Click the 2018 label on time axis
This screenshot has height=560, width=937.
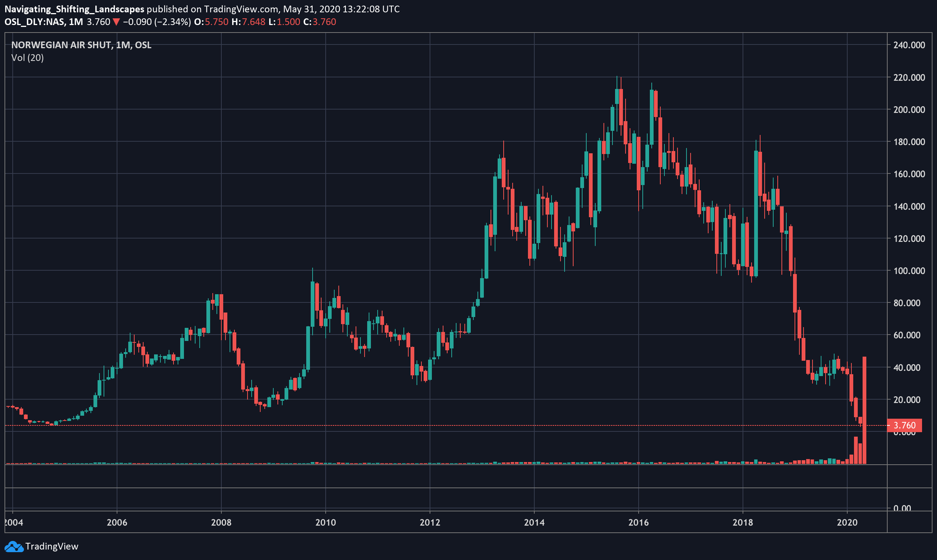(x=743, y=523)
